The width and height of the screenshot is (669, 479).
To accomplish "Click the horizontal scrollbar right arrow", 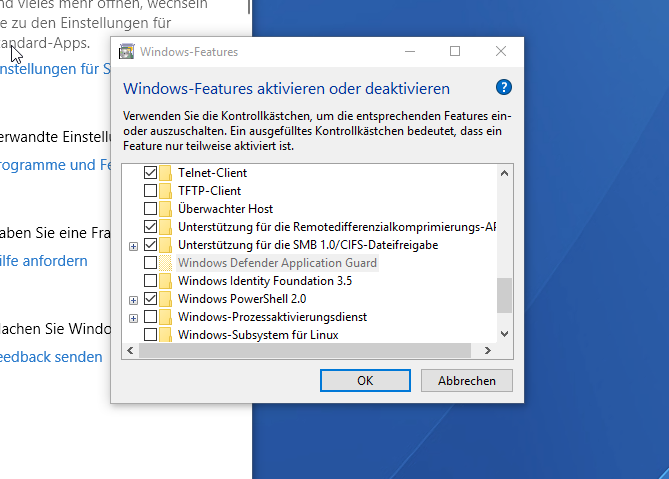I will pyautogui.click(x=488, y=351).
